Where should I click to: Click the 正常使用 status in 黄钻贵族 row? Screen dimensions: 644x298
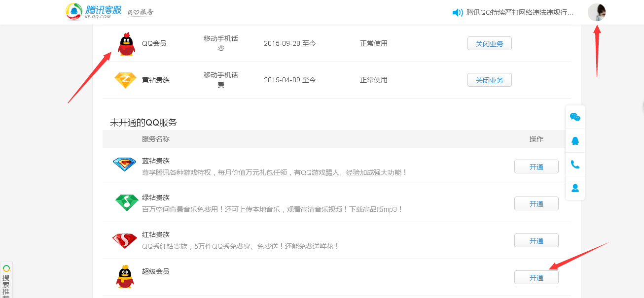[374, 80]
